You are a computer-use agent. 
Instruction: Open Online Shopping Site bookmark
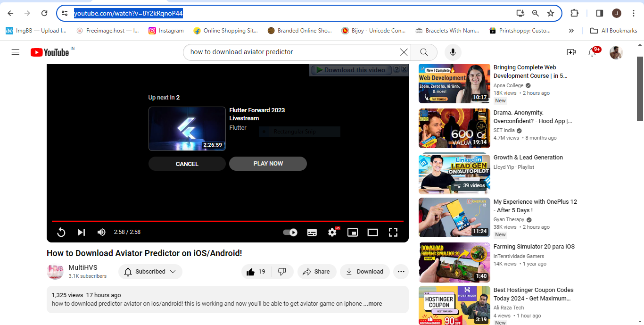226,31
